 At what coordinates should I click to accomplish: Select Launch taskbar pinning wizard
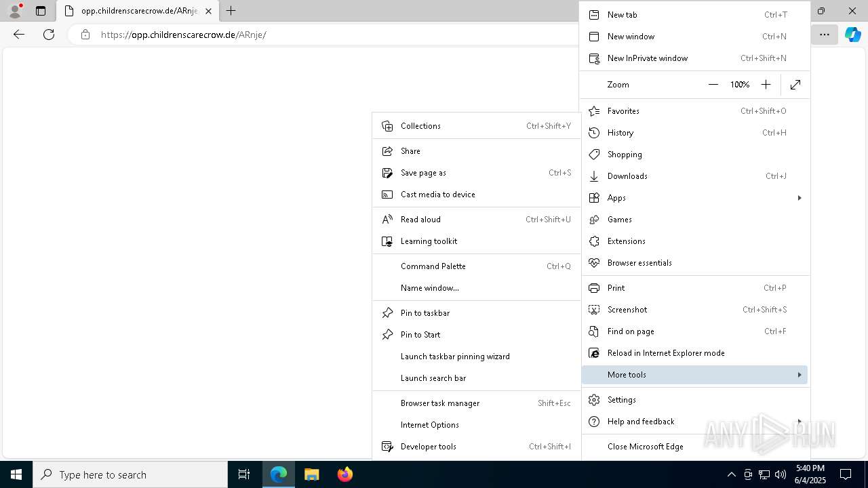click(x=476, y=357)
